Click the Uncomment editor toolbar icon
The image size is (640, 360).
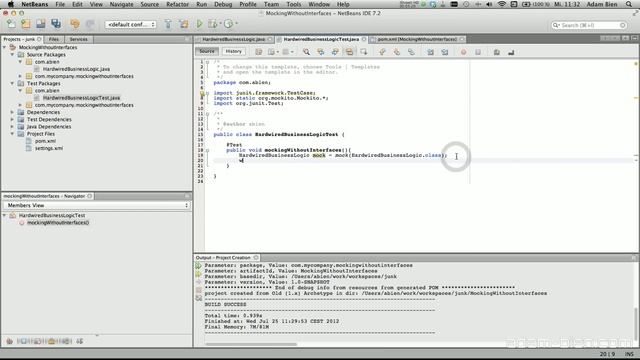pyautogui.click(x=511, y=52)
